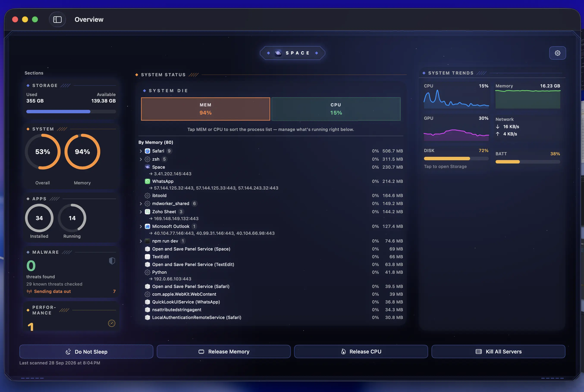Click the npm run dev terminal icon
Viewport: 584px width, 392px height.
coord(148,241)
